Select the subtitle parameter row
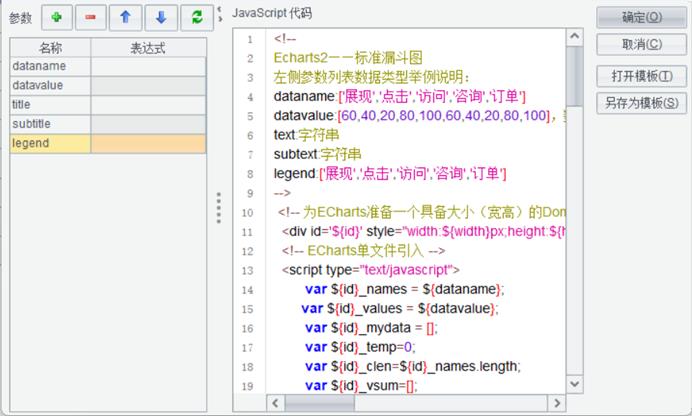The image size is (692, 416). [50, 124]
